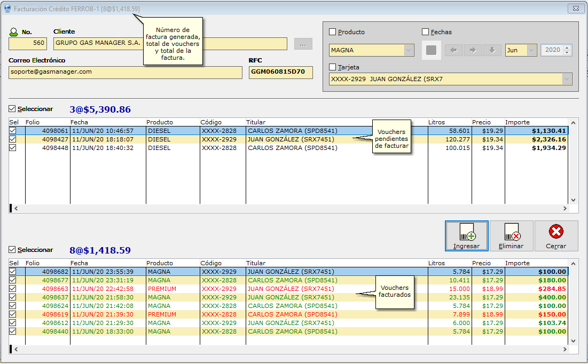Viewport: 588px width, 364px height.
Task: Increase the year 2020 spinner
Action: (x=567, y=48)
